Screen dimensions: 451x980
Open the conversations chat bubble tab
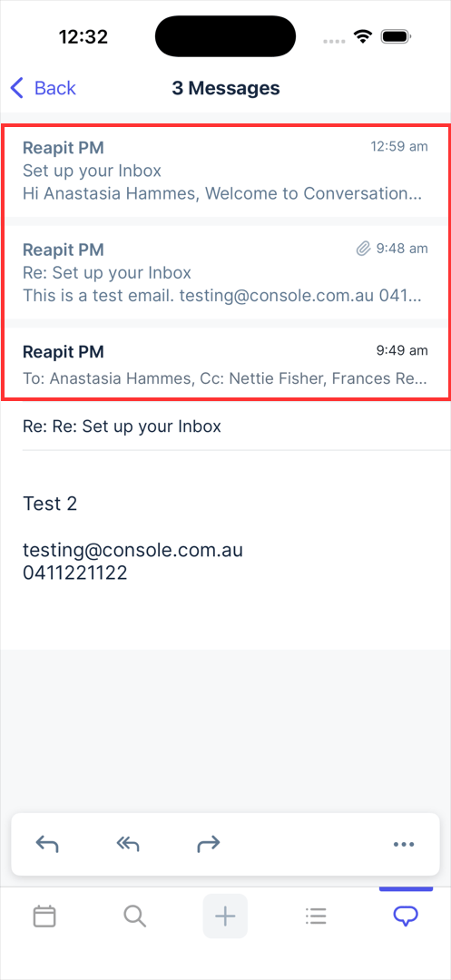tap(406, 916)
